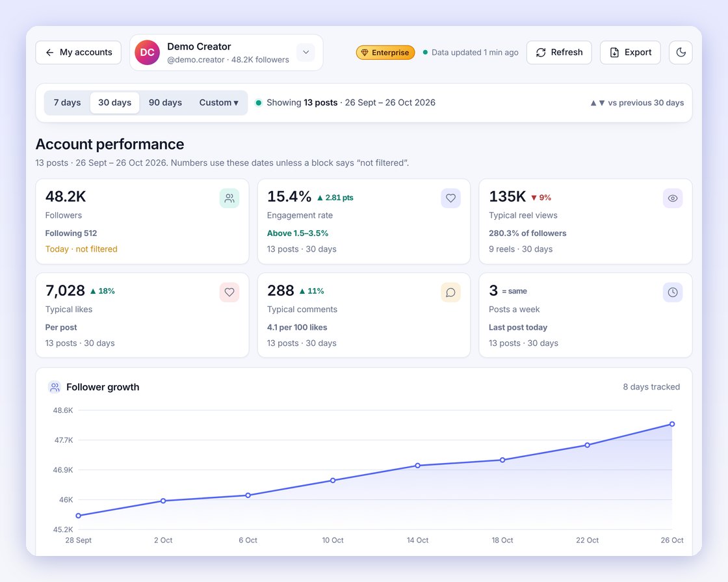Click the vs previous 30 days comparison
728x582 pixels.
click(x=637, y=103)
